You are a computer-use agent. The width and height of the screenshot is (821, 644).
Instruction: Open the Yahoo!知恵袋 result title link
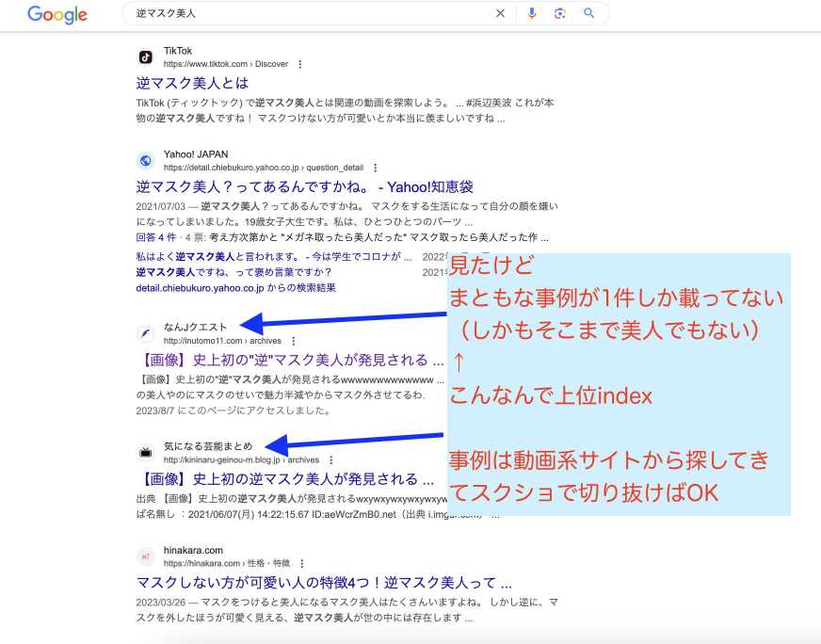pyautogui.click(x=305, y=186)
